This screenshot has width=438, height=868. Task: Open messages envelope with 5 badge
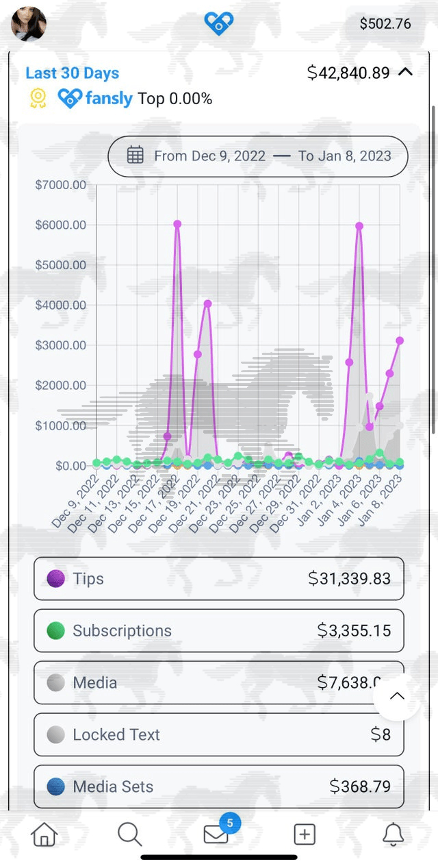216,834
